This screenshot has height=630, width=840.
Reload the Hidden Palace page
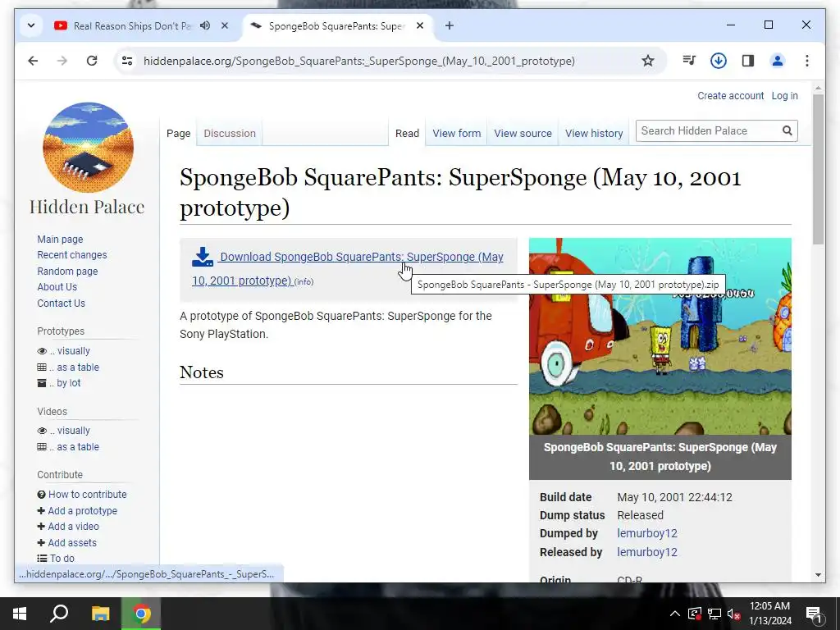(x=92, y=61)
